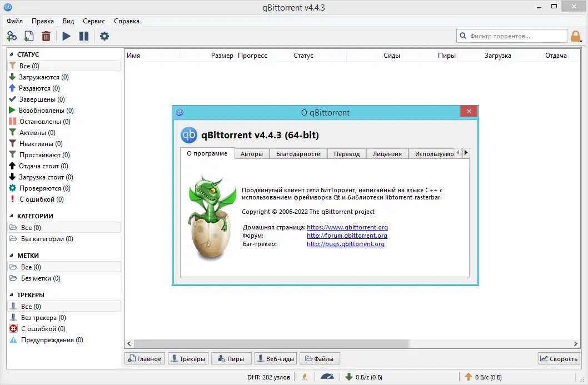Screen dimensions: 588x385
Task: Select the Неактивны (0) status filter
Action: click(64, 143)
